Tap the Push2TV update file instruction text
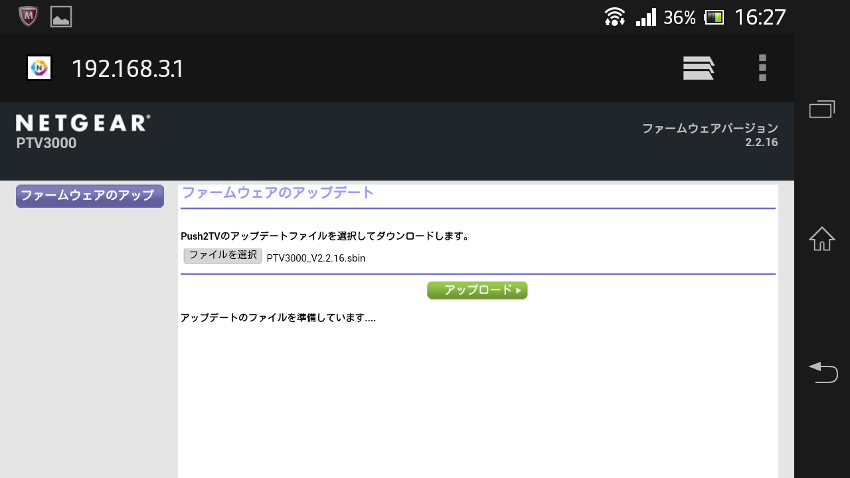The height and width of the screenshot is (478, 850). click(325, 236)
